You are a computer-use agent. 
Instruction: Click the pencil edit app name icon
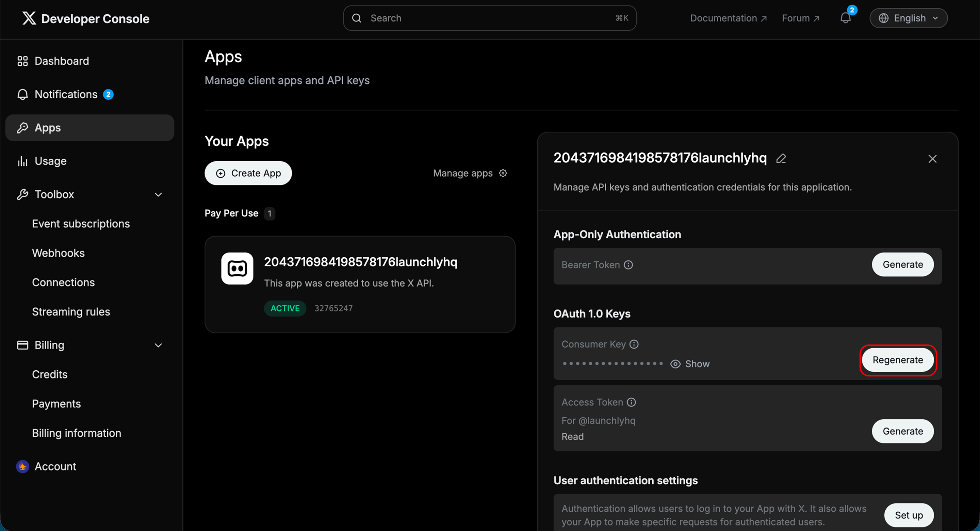781,158
